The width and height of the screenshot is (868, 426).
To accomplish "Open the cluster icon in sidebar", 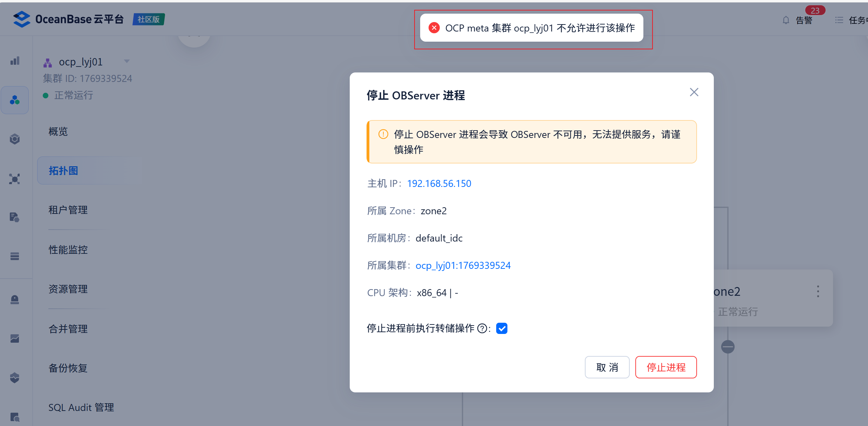I will point(15,100).
